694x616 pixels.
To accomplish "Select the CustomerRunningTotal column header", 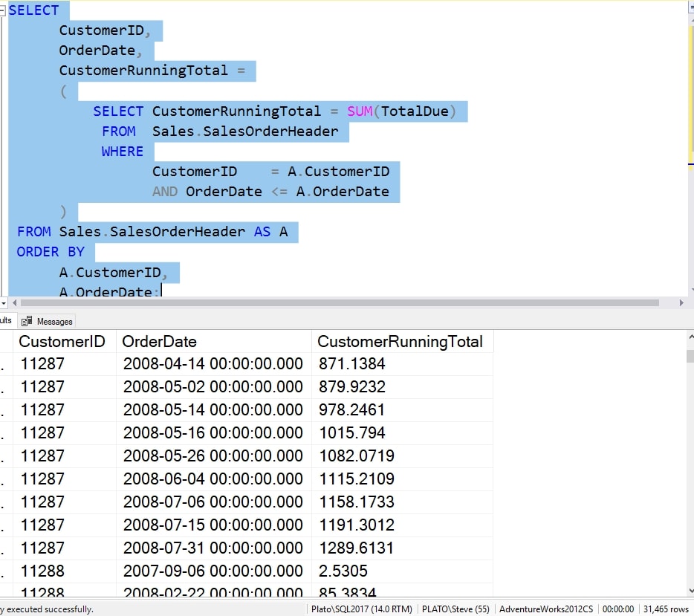I will coord(401,342).
